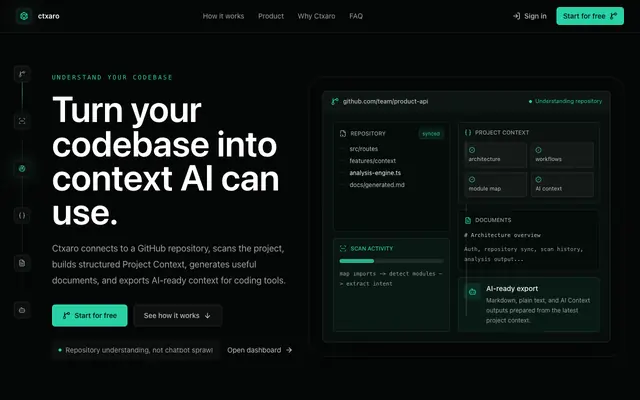Image resolution: width=640 pixels, height=400 pixels.
Task: Select the document step icon in sidebar
Action: click(x=22, y=263)
